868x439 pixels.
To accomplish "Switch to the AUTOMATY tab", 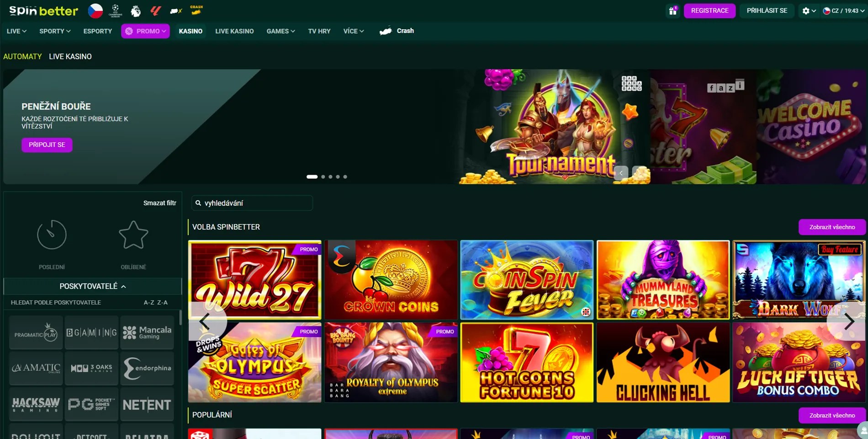I will [22, 56].
